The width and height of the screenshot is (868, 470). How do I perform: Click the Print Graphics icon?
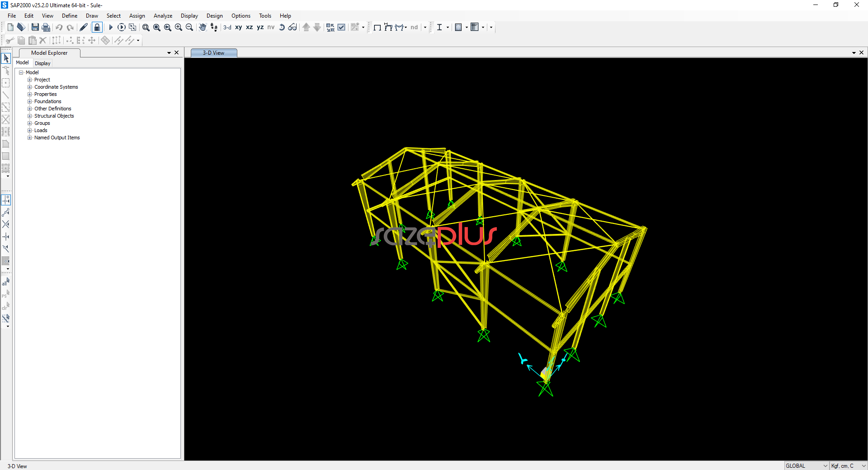pos(46,27)
